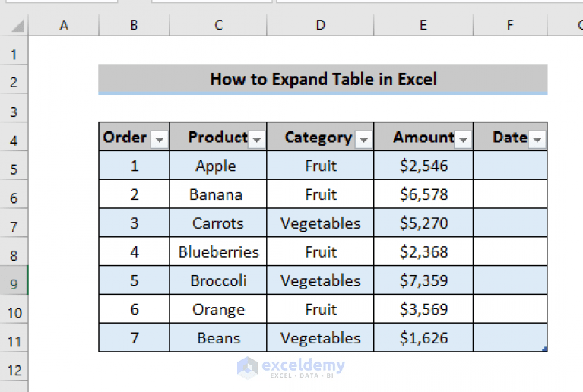Select the Blueberries cell
The image size is (583, 392).
218,251
